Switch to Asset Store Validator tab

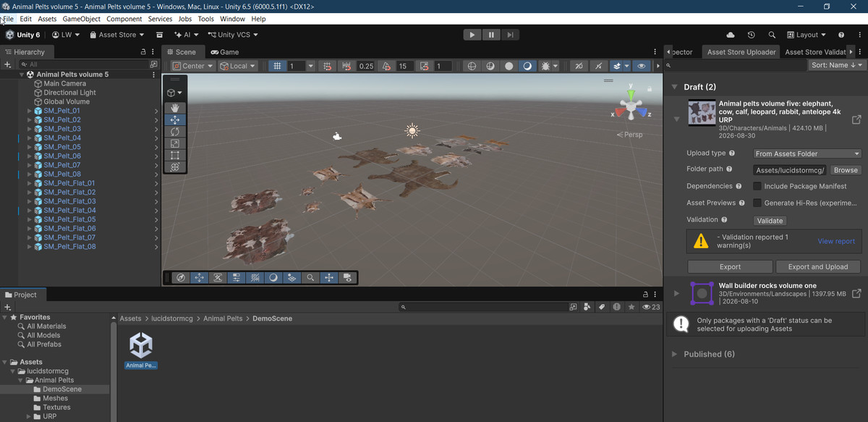(x=814, y=52)
